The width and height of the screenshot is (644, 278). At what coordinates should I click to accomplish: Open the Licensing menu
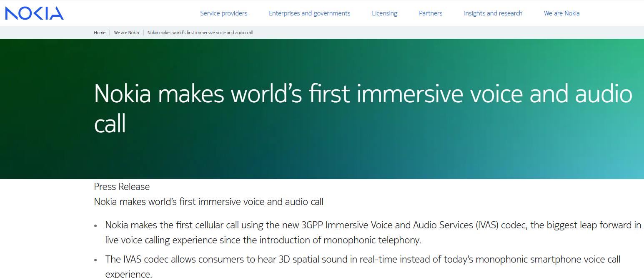(x=385, y=13)
